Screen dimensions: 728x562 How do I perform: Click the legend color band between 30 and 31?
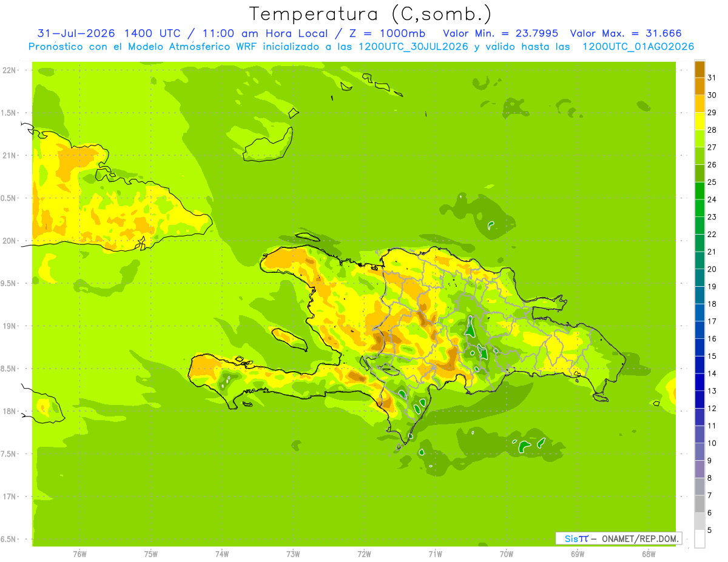699,87
